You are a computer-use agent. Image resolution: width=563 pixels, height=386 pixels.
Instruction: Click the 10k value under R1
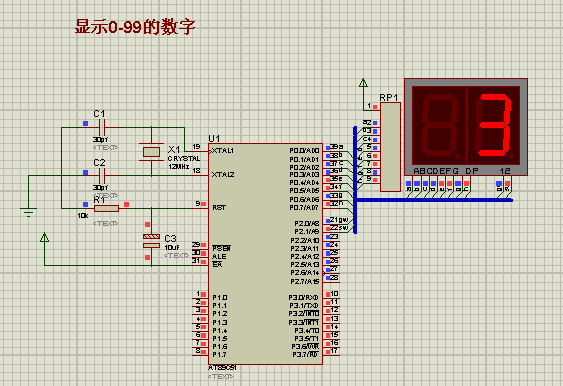click(x=83, y=216)
